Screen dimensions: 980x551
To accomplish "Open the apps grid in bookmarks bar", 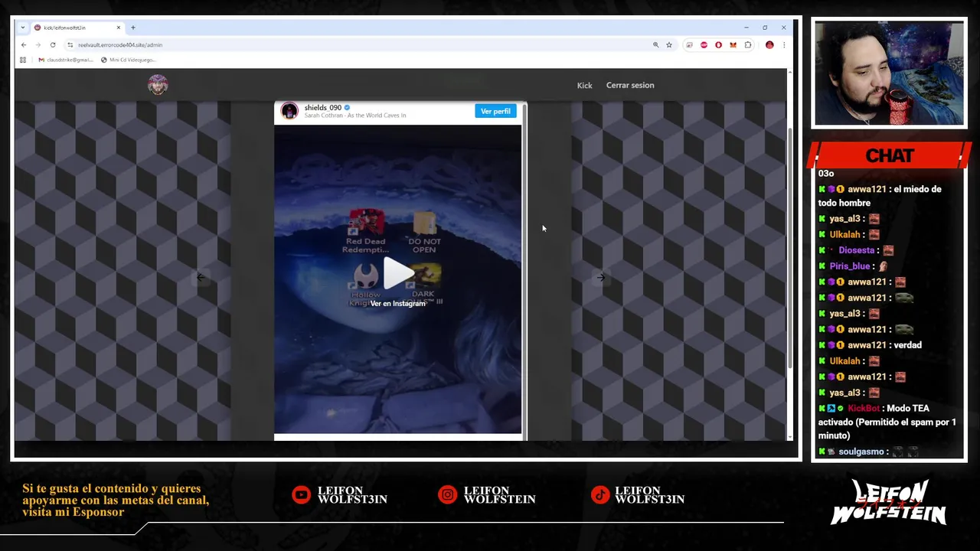I will (x=23, y=60).
